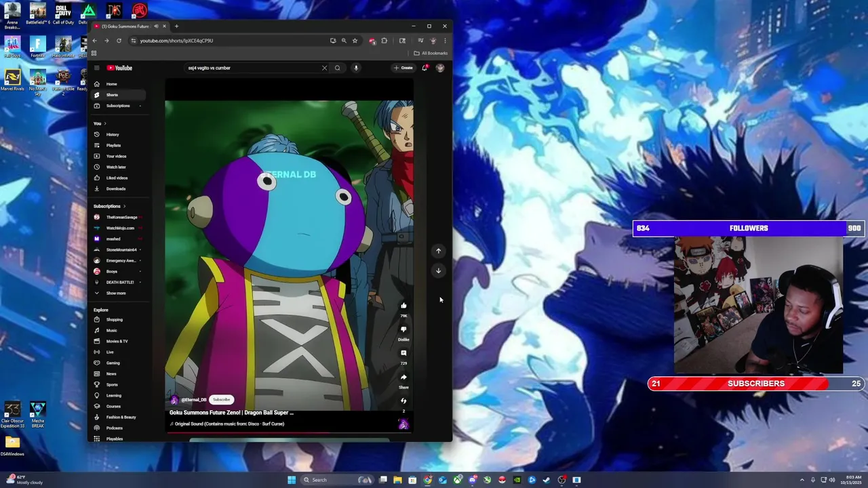Open WatchMojo.com channel
Viewport: 868px width, 488px height.
(x=119, y=228)
